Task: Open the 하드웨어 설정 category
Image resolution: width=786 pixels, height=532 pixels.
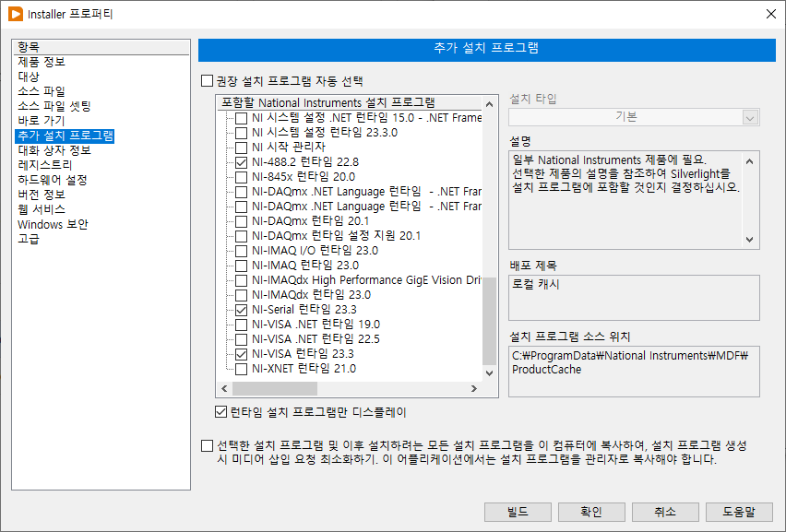Action: [53, 180]
